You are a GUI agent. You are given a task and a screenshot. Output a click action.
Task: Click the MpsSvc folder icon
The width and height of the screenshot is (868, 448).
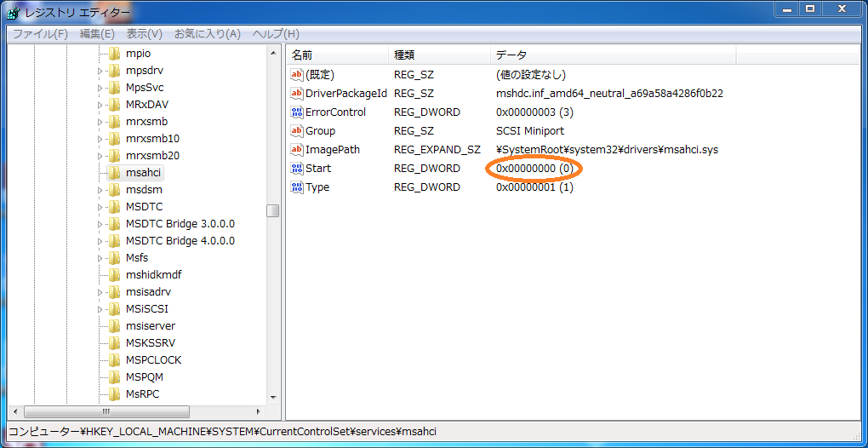[114, 88]
